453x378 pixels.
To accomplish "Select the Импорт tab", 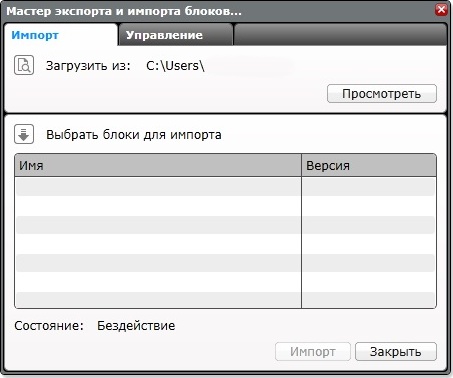I will click(61, 35).
